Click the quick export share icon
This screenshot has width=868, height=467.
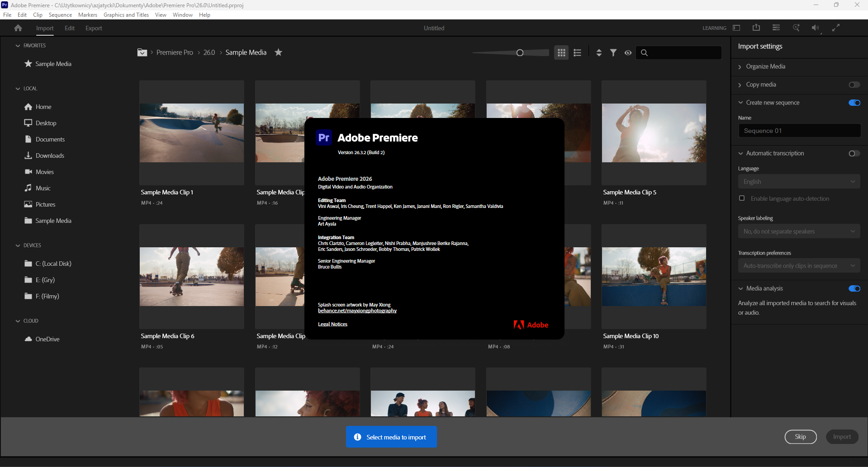(x=756, y=28)
